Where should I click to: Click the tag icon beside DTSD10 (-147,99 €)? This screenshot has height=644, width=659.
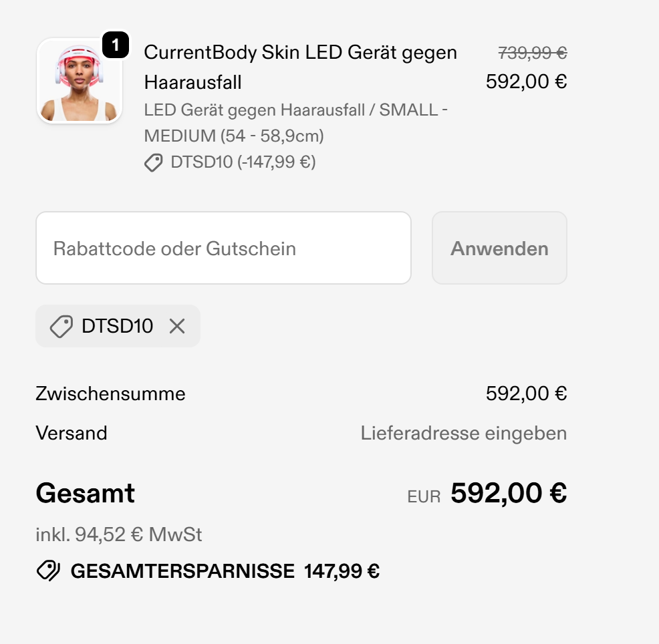click(154, 162)
